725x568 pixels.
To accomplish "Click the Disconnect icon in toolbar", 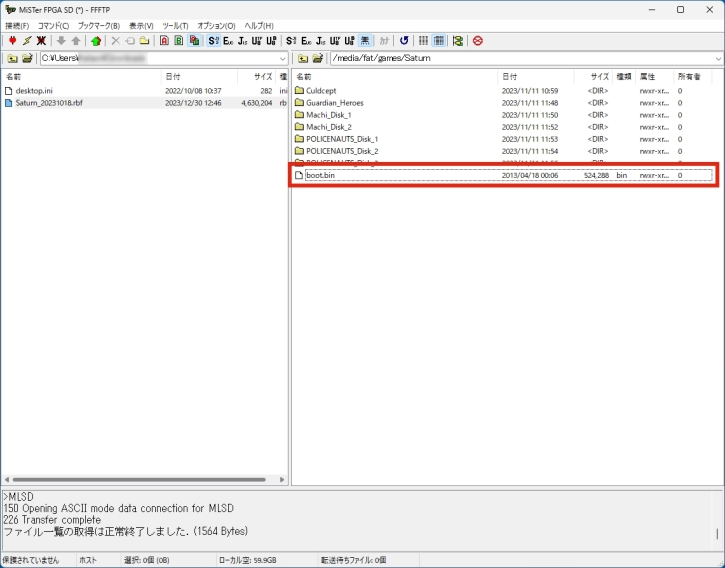I will pos(41,41).
